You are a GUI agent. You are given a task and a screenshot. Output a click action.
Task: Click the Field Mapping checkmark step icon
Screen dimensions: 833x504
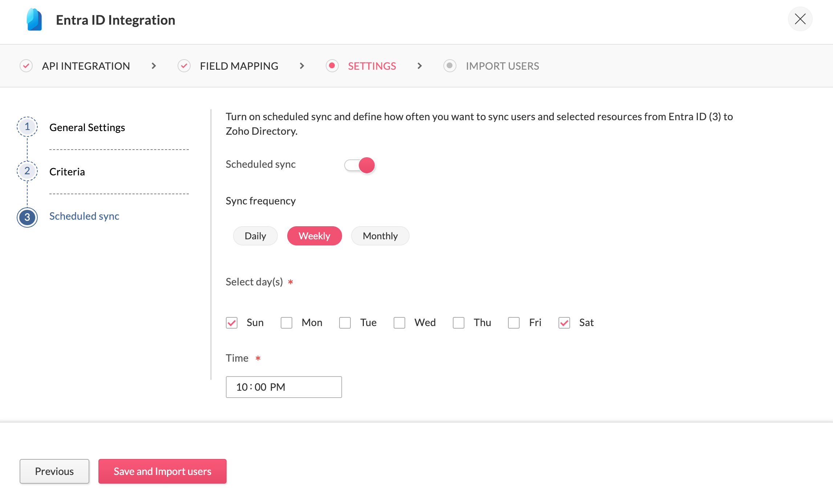184,66
